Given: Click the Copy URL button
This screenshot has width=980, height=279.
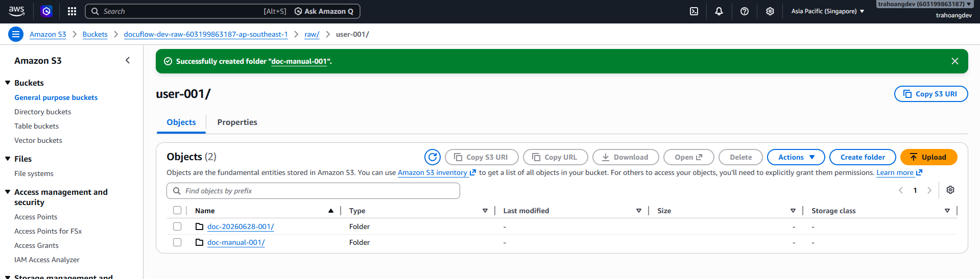Looking at the screenshot, I should coord(555,157).
